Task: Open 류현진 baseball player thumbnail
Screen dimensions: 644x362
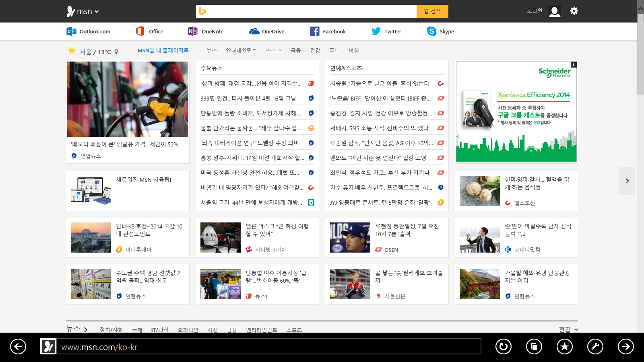Action: 350,237
